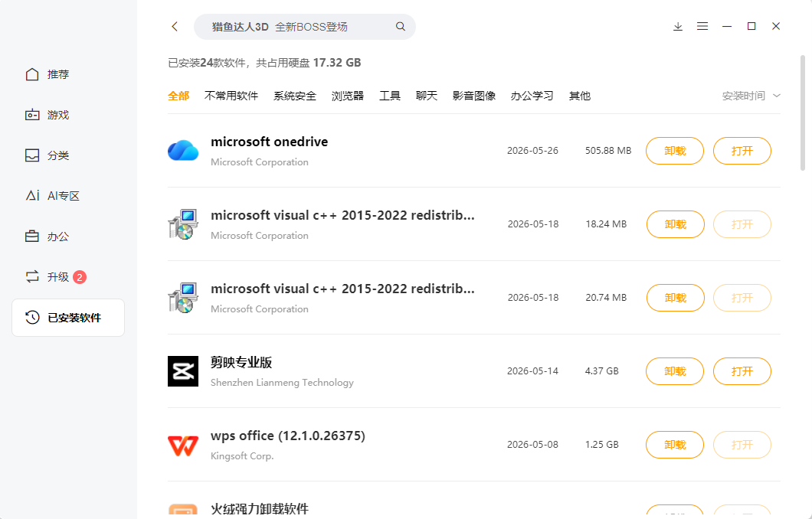Open the 升级 upgrade section icon
This screenshot has width=812, height=519.
32,277
